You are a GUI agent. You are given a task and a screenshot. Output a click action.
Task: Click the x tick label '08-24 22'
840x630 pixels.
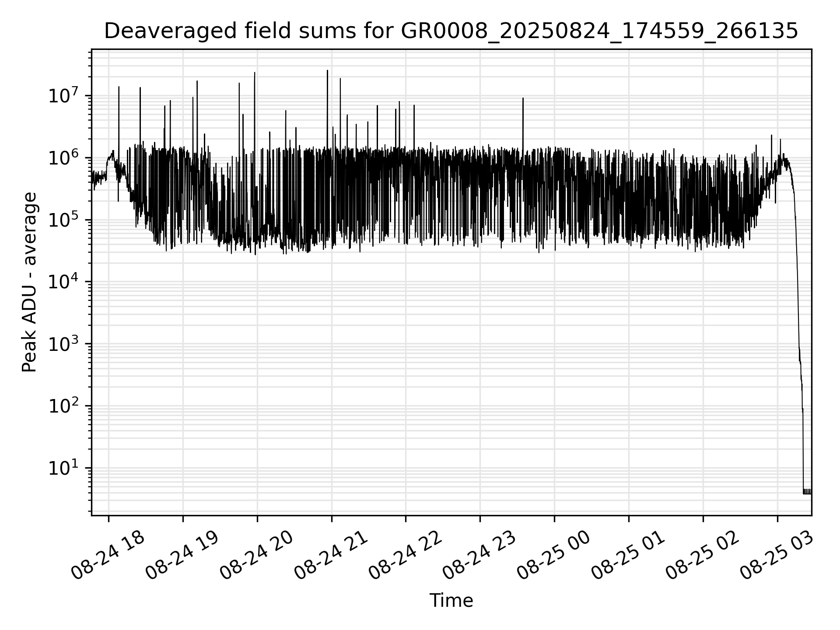click(x=405, y=555)
